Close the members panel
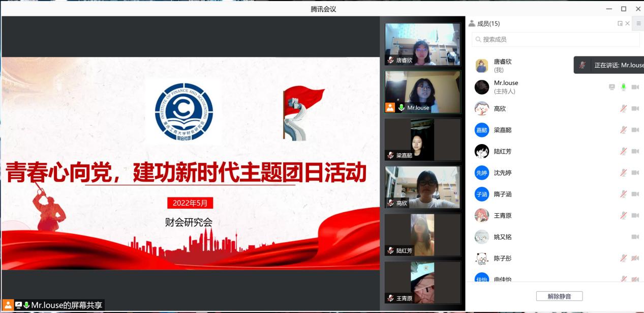Viewport: 644px width, 313px height. (x=627, y=23)
